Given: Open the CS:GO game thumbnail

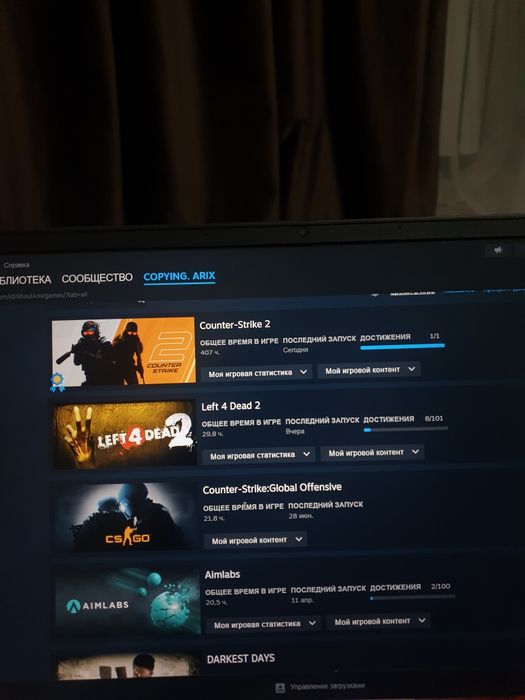Looking at the screenshot, I should coord(126,517).
